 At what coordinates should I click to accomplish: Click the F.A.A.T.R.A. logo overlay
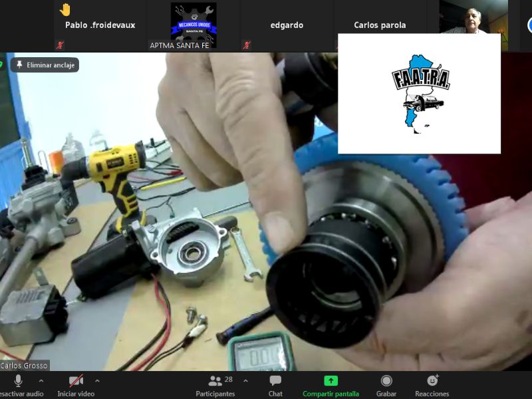419,93
